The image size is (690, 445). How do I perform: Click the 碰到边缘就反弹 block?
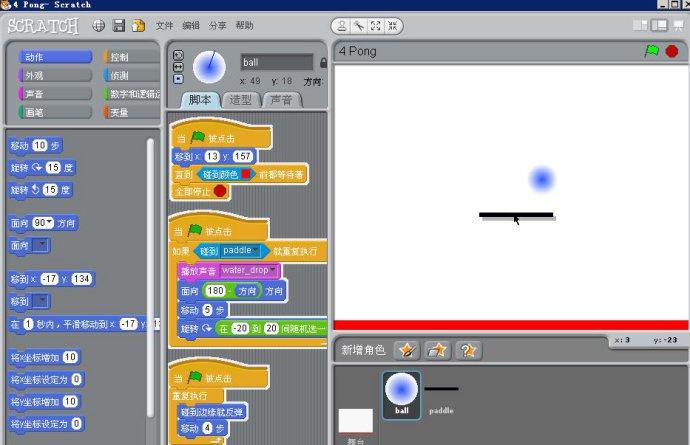tap(213, 412)
